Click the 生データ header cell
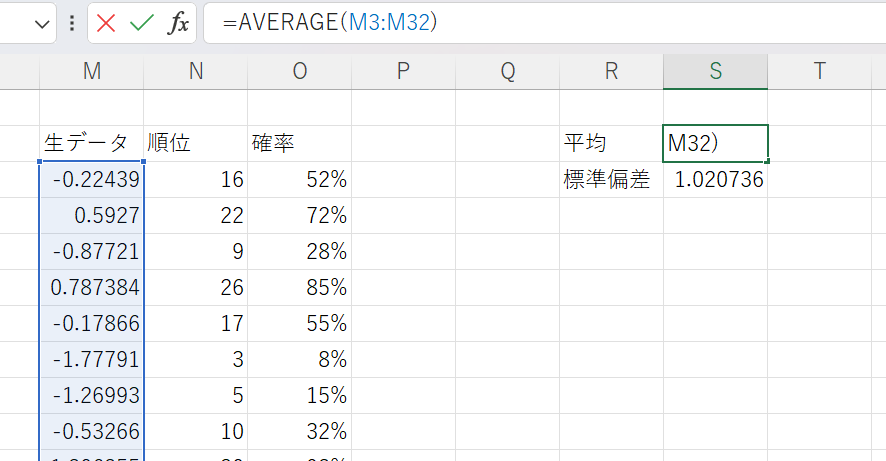 click(x=92, y=144)
